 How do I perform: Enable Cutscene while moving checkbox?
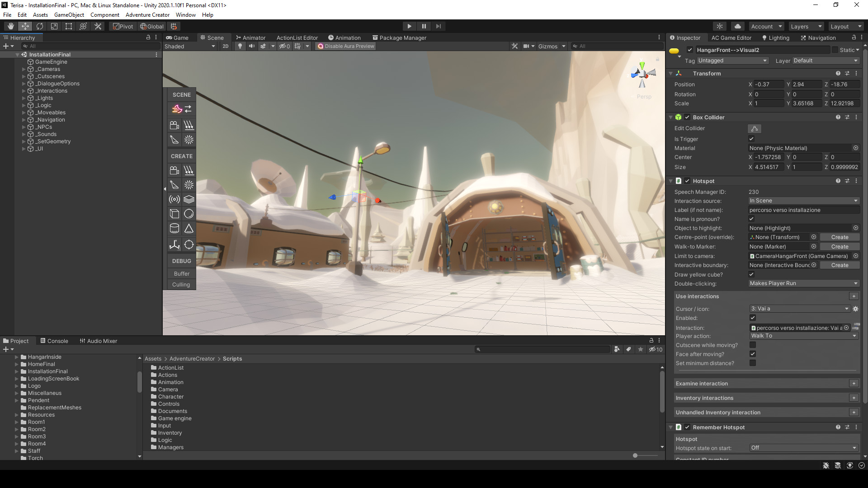tap(753, 345)
